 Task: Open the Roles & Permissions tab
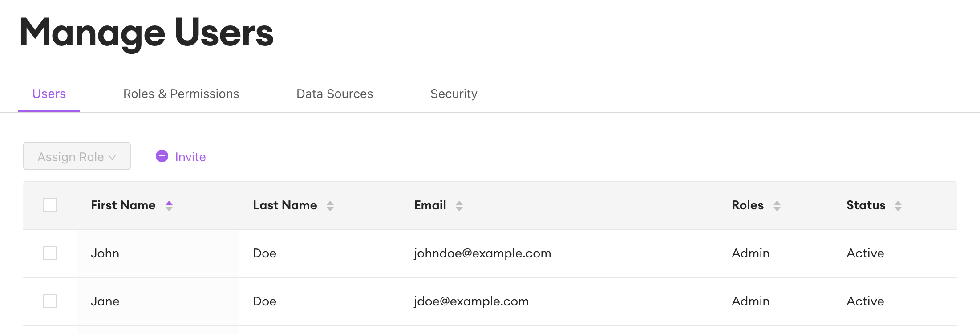point(181,94)
